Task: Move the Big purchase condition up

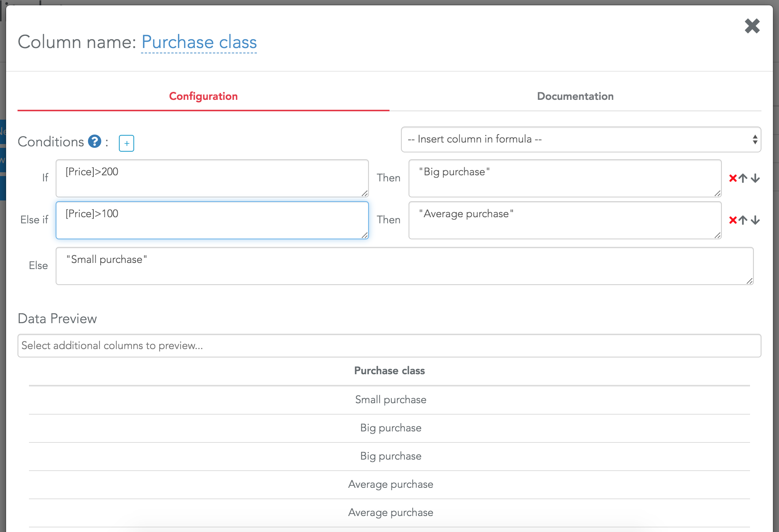Action: click(743, 178)
